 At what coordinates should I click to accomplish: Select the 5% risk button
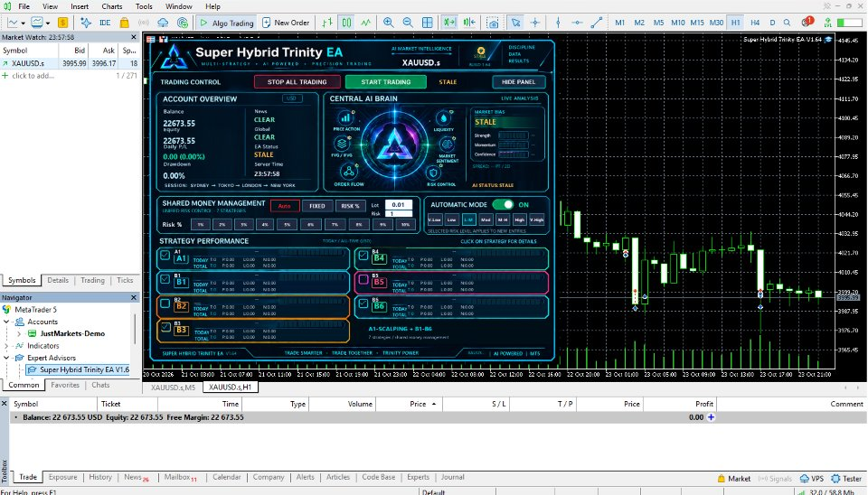288,225
